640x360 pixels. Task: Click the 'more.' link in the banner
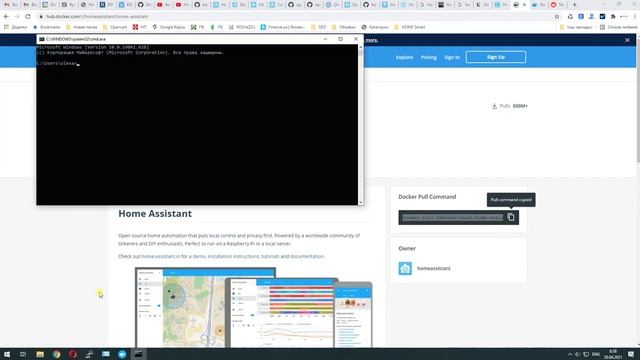tap(371, 40)
